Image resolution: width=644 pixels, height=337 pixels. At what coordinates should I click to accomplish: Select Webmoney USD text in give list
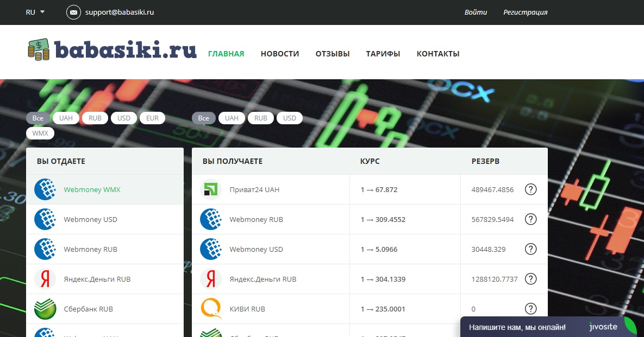[90, 219]
